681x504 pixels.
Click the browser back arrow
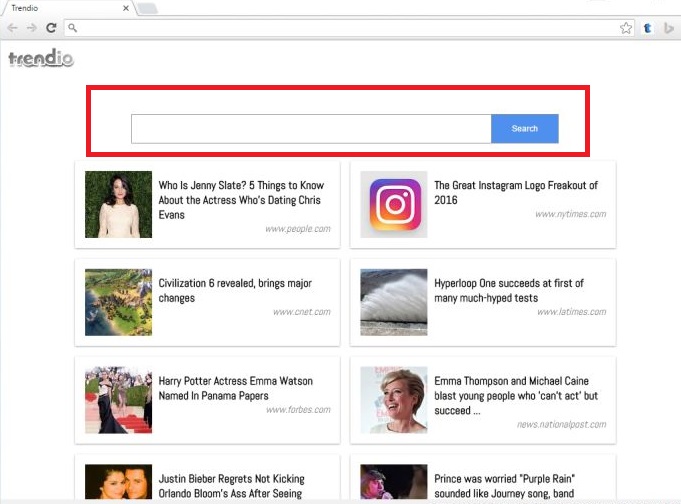click(x=12, y=28)
